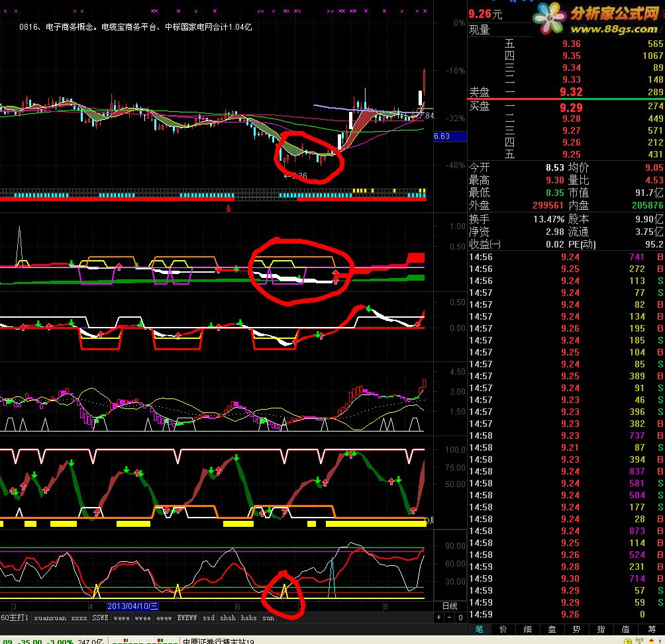Image resolution: width=665 pixels, height=644 pixels.
Task: Click the red S marker under the chart
Action: pyautogui.click(x=228, y=208)
